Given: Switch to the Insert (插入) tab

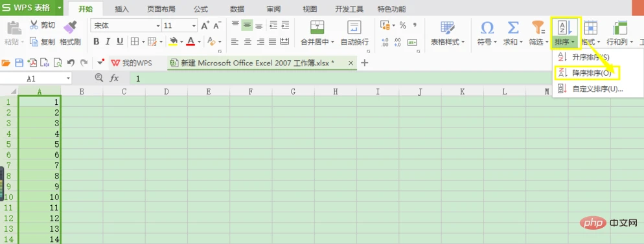Looking at the screenshot, I should 122,8.
